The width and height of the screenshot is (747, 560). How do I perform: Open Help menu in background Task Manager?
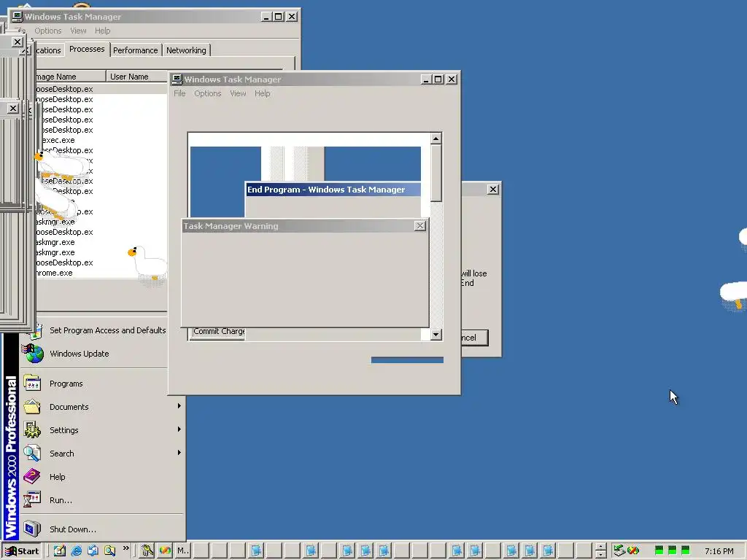click(102, 31)
